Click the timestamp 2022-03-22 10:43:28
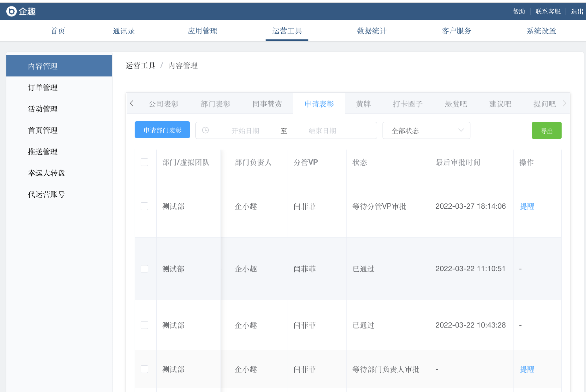 point(470,325)
